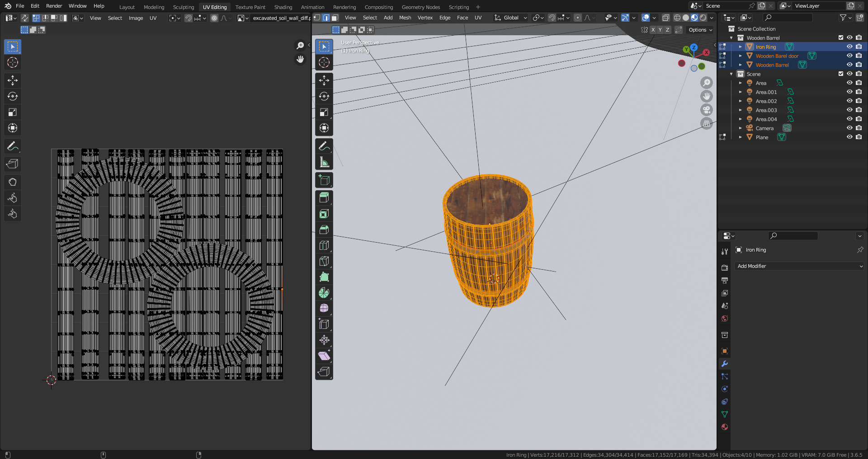Viewport: 868px width, 459px height.
Task: Choose the Annotate tool in 3D viewport
Action: point(324,146)
